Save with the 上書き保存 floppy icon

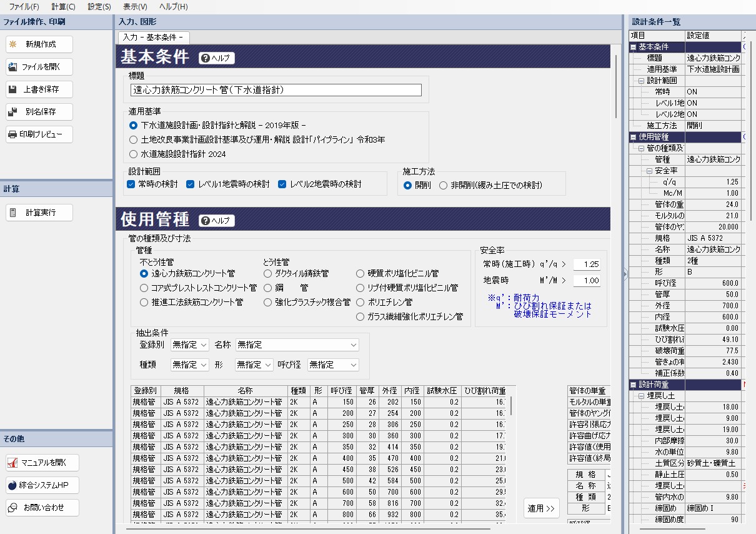click(x=12, y=89)
